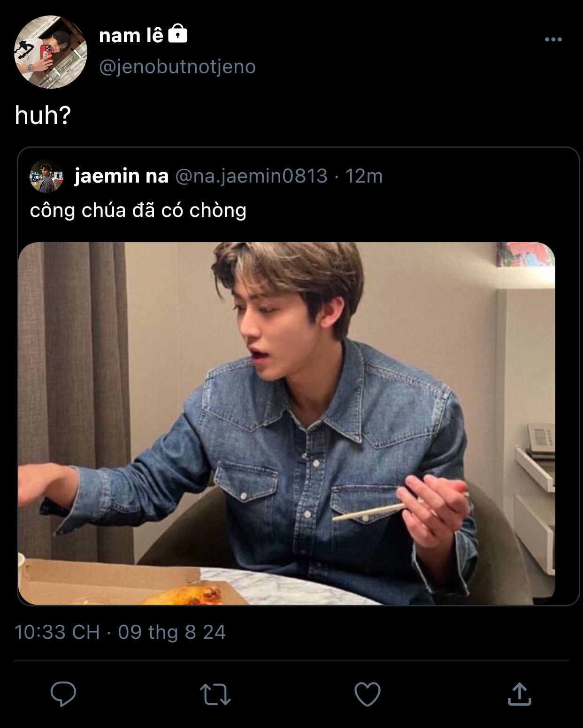Visit the @na.jaemin0813 handle
The height and width of the screenshot is (728, 583).
(251, 176)
